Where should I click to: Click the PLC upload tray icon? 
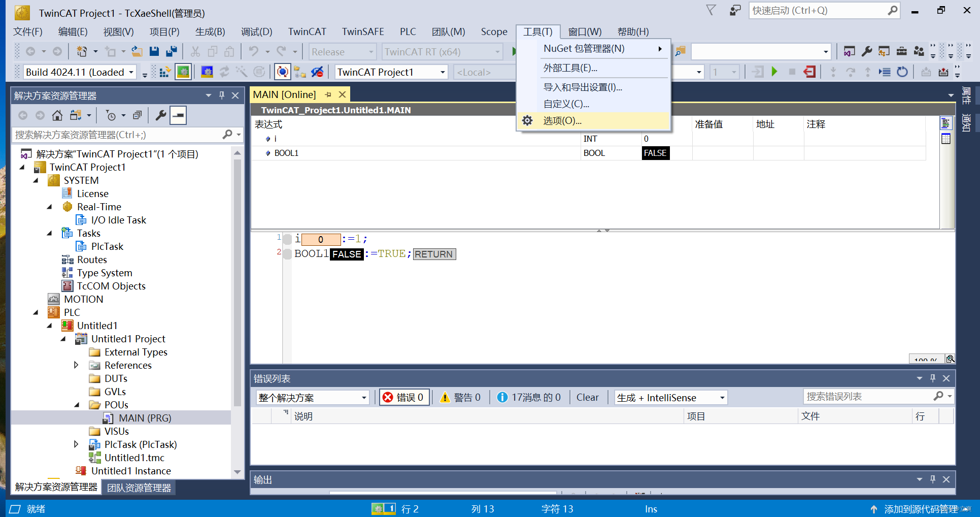click(x=943, y=72)
